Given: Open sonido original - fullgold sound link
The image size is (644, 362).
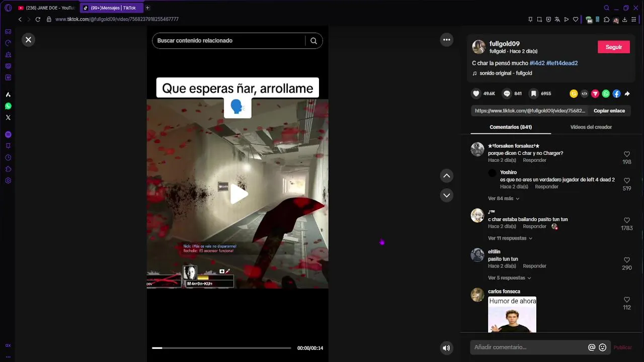Looking at the screenshot, I should [x=506, y=73].
